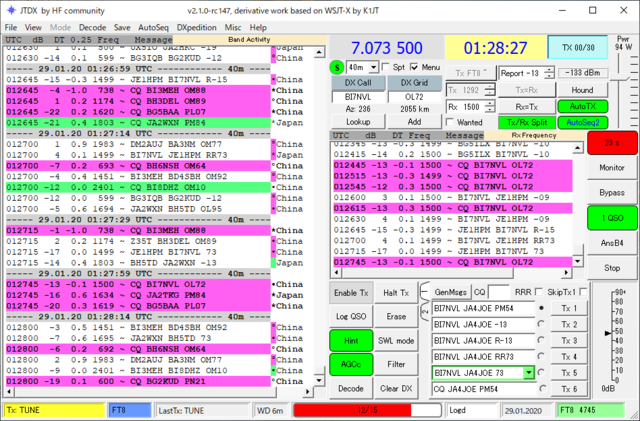640x421 pixels.
Task: Click the red 23 s countdown button
Action: (612, 143)
